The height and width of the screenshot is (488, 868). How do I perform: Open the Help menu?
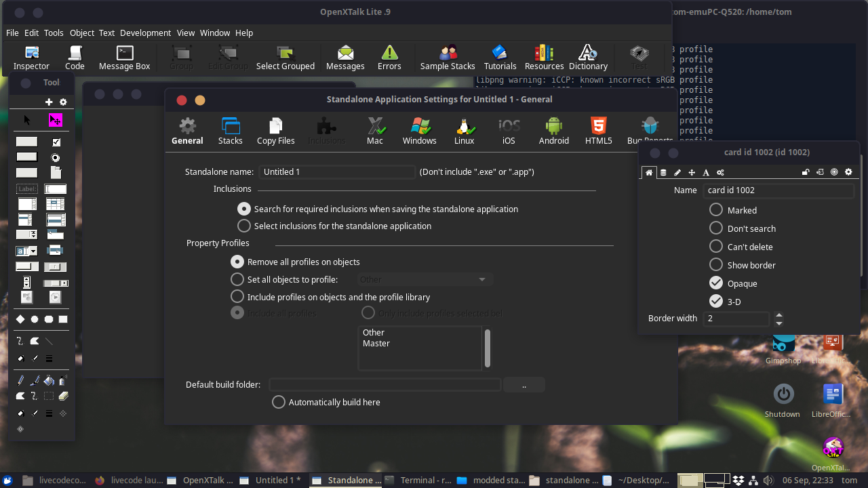244,33
